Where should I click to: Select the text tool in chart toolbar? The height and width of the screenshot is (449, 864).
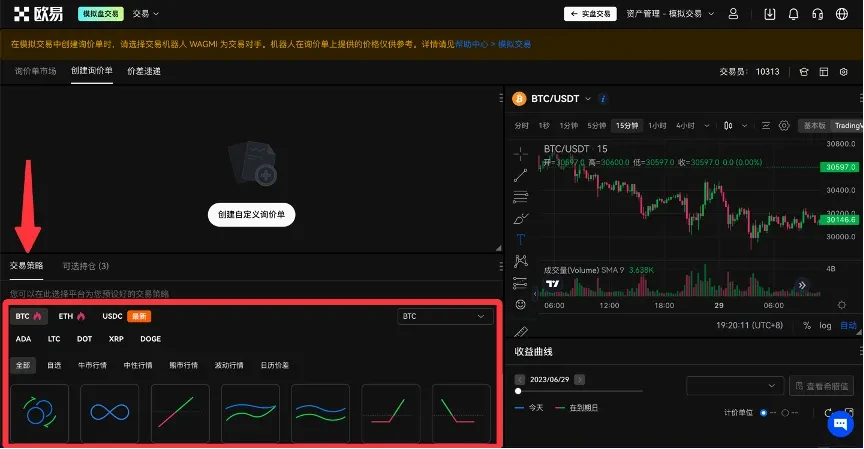pyautogui.click(x=520, y=212)
